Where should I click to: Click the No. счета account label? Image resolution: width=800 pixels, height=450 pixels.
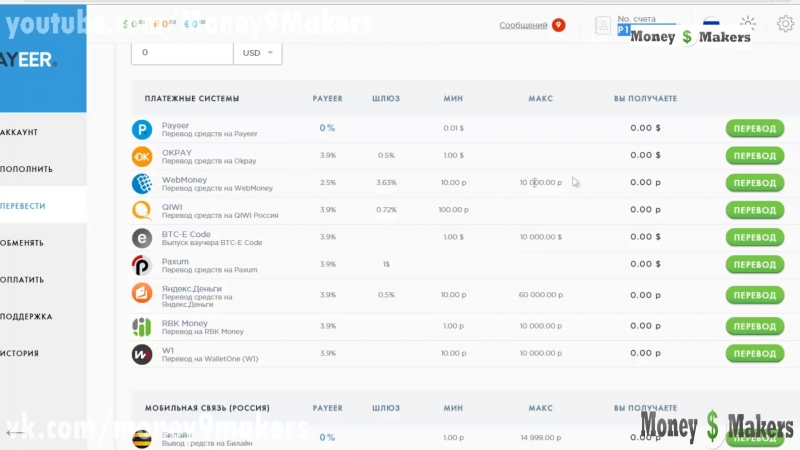click(x=636, y=19)
